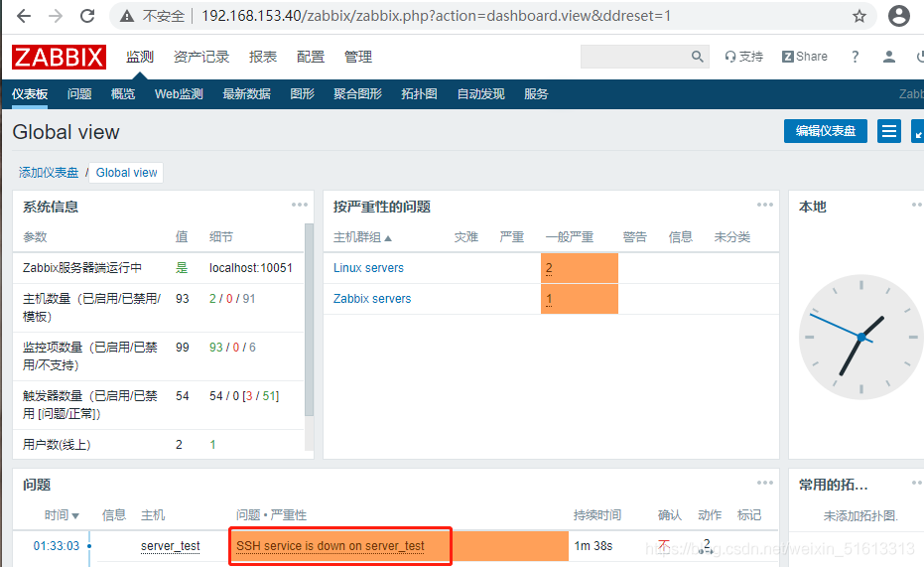Open the Configuration menu

coord(311,57)
